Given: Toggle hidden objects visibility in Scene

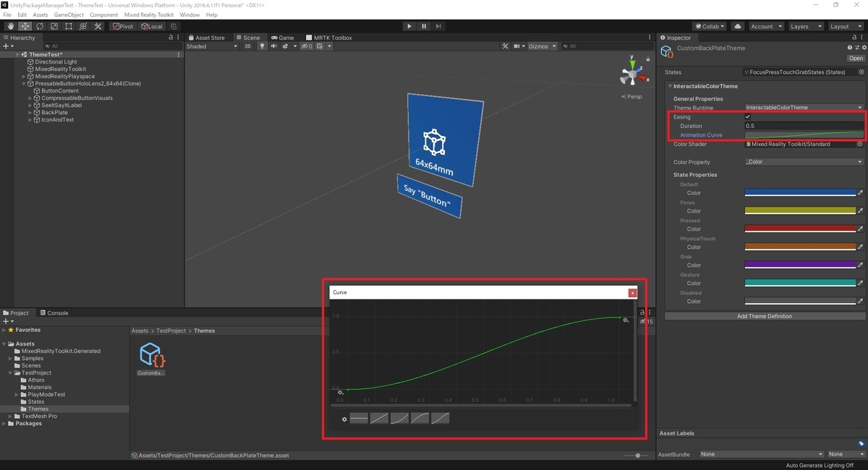Looking at the screenshot, I should (x=307, y=46).
